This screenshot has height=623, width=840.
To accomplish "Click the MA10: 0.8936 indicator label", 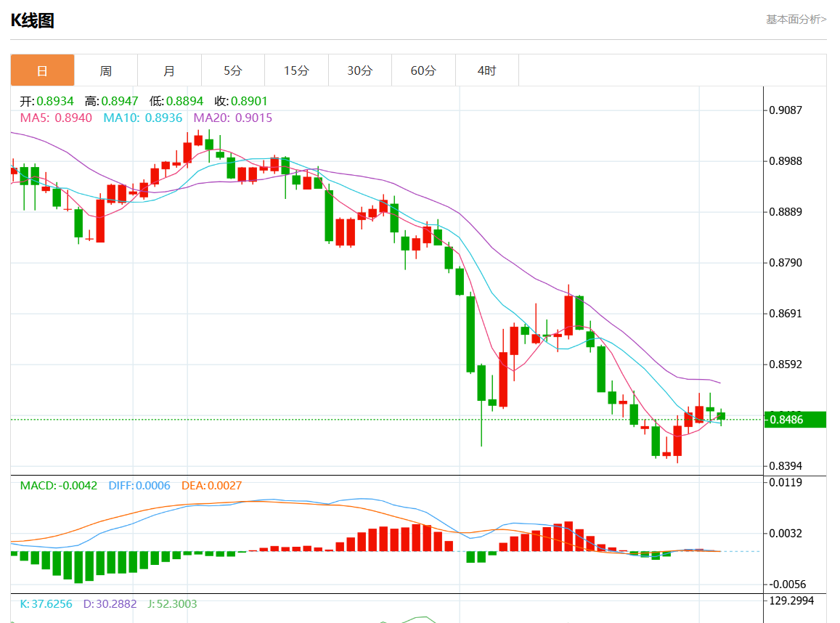I will [143, 118].
